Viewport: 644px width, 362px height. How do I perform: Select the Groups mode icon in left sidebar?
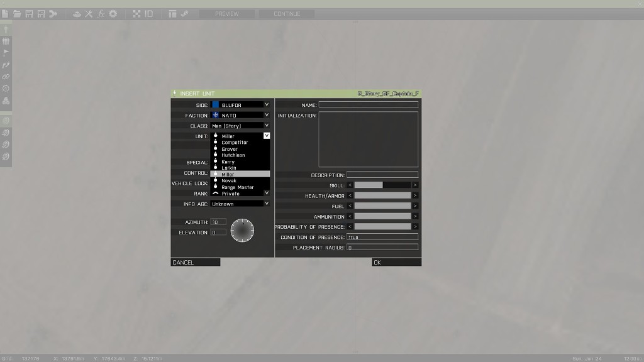[x=6, y=41]
